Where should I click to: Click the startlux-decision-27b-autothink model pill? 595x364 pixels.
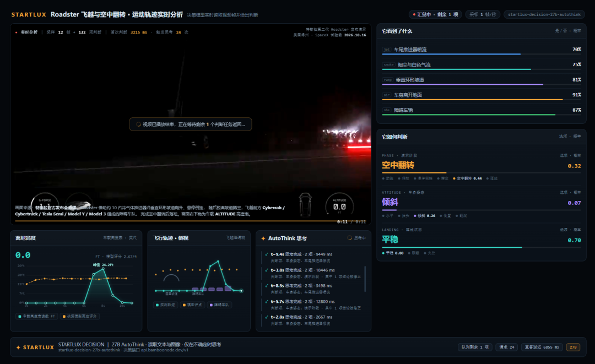(x=544, y=15)
